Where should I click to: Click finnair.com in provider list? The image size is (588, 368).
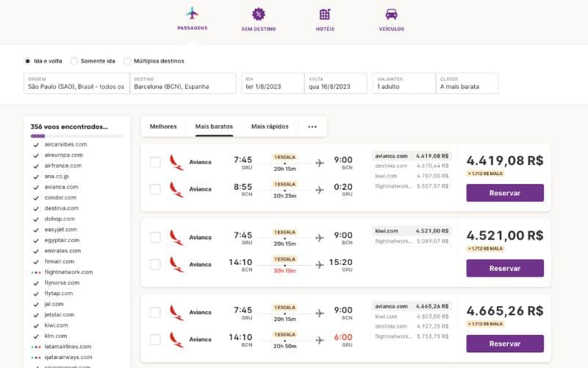pyautogui.click(x=60, y=261)
